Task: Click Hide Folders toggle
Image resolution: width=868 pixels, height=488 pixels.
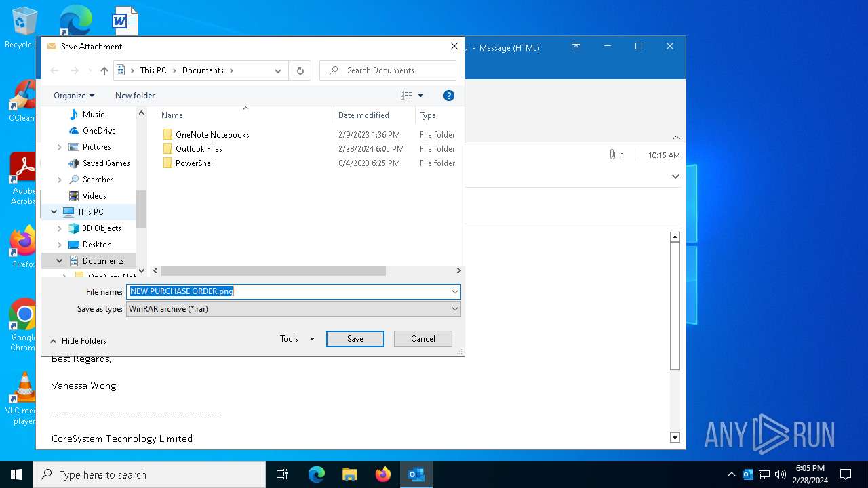Action: tap(78, 341)
